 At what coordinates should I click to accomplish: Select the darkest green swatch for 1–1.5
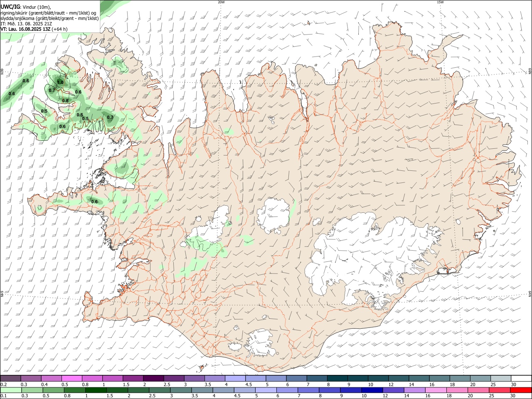(x=96, y=390)
